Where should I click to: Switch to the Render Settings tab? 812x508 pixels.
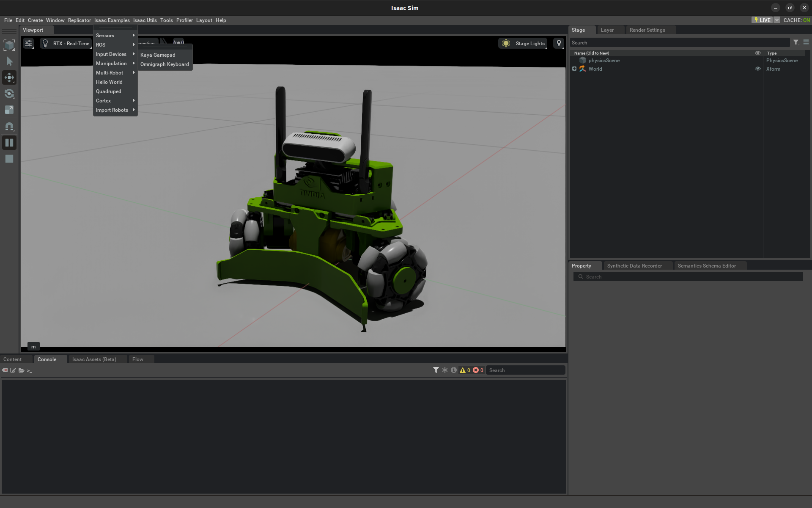click(647, 30)
